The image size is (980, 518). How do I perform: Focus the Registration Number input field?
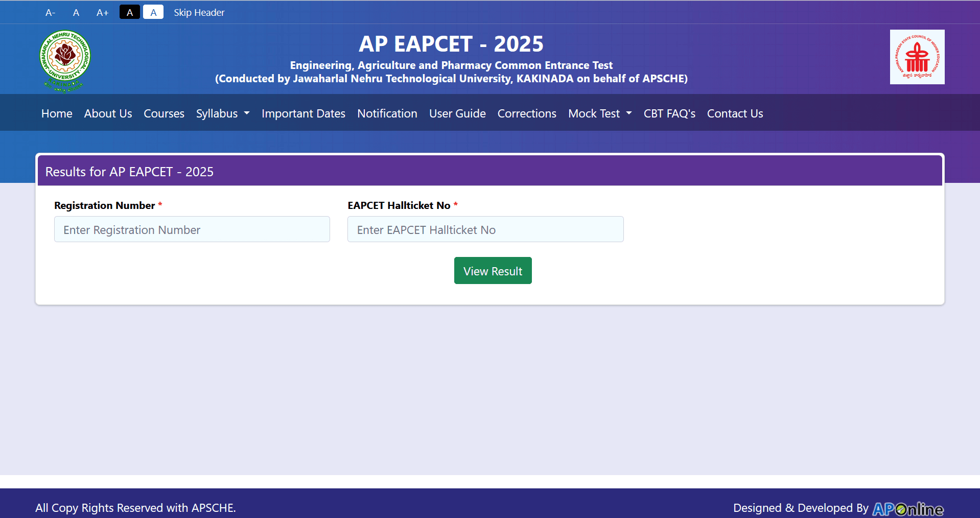click(192, 229)
